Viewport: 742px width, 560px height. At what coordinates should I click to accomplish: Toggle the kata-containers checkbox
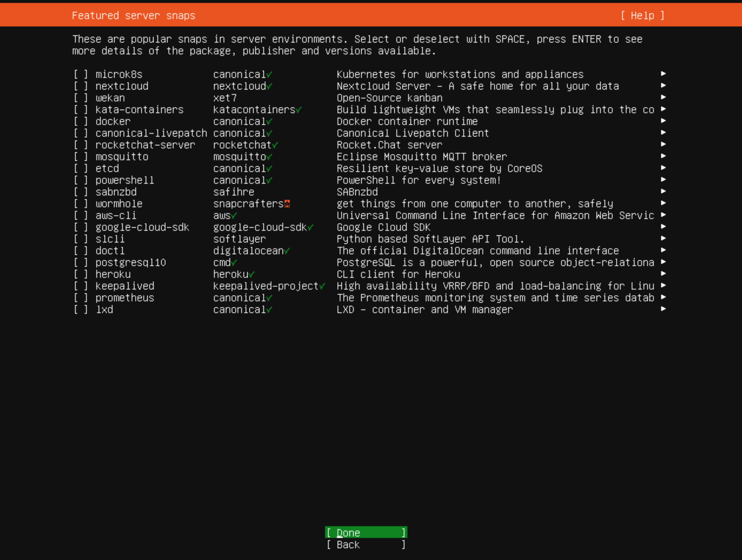pyautogui.click(x=81, y=110)
